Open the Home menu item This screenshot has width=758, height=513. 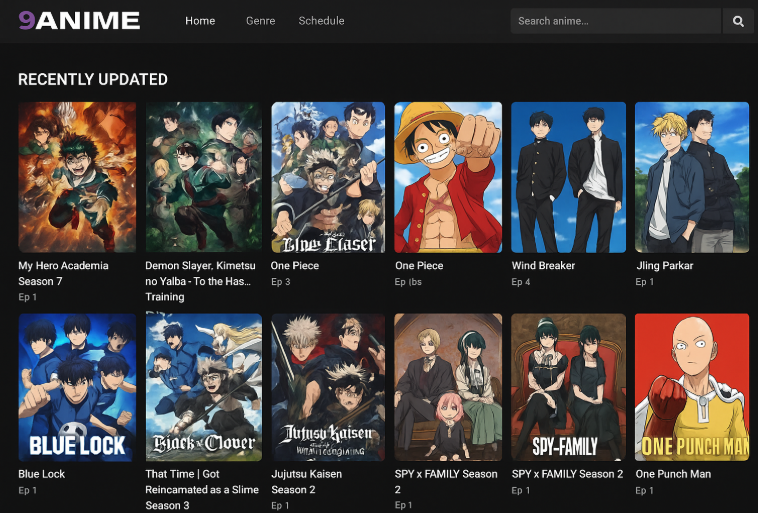(200, 21)
